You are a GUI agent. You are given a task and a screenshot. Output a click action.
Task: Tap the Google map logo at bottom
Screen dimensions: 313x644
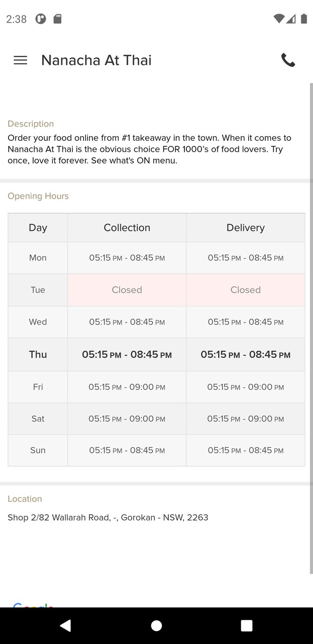[x=33, y=604]
